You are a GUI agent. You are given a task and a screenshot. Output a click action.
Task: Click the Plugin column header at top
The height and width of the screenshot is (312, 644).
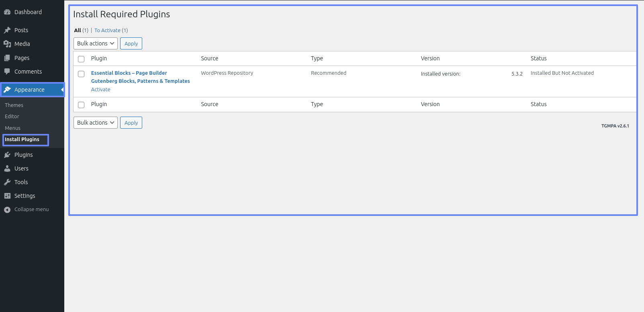99,58
